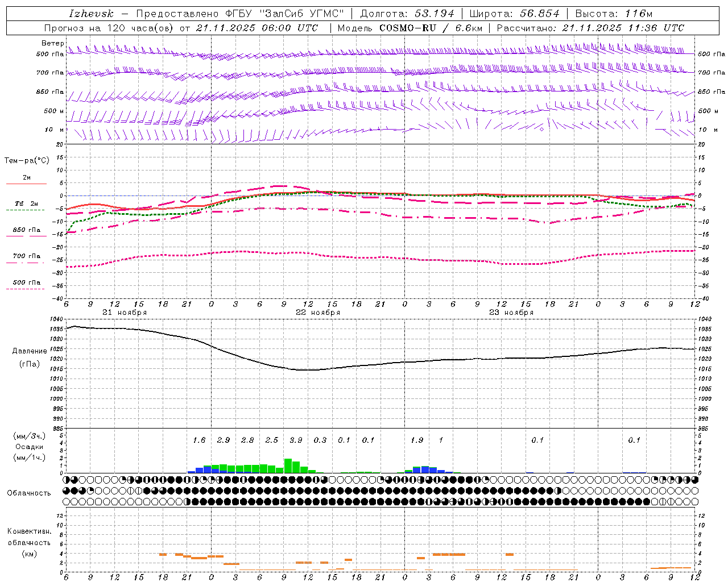Click the 3-hour precipitation value "3.9"
Screen dimensions: 728x582
tap(296, 440)
